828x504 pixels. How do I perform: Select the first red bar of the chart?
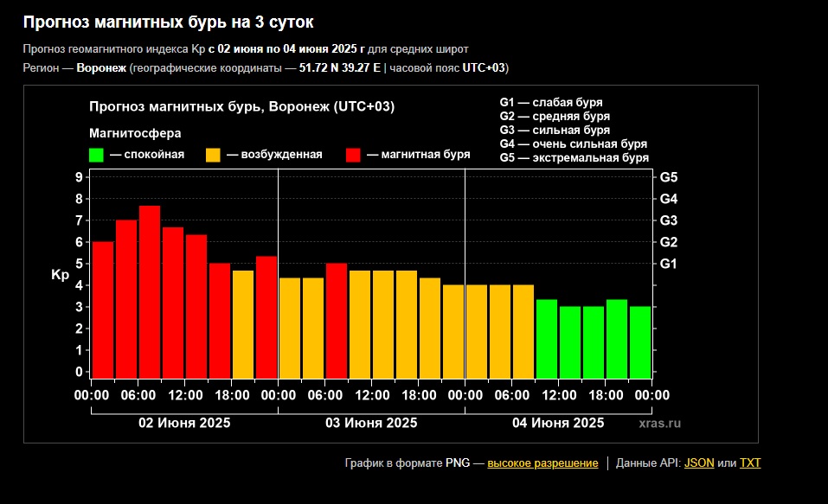103,309
